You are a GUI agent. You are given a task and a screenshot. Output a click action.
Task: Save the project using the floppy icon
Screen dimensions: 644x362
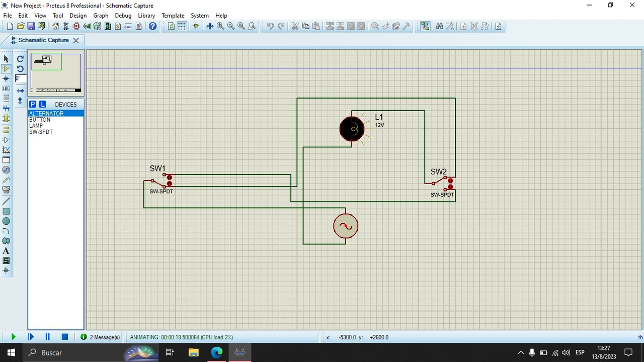pyautogui.click(x=31, y=26)
